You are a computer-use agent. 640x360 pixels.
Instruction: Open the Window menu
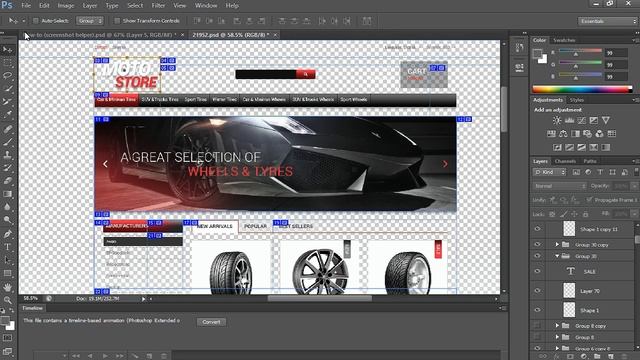point(206,6)
